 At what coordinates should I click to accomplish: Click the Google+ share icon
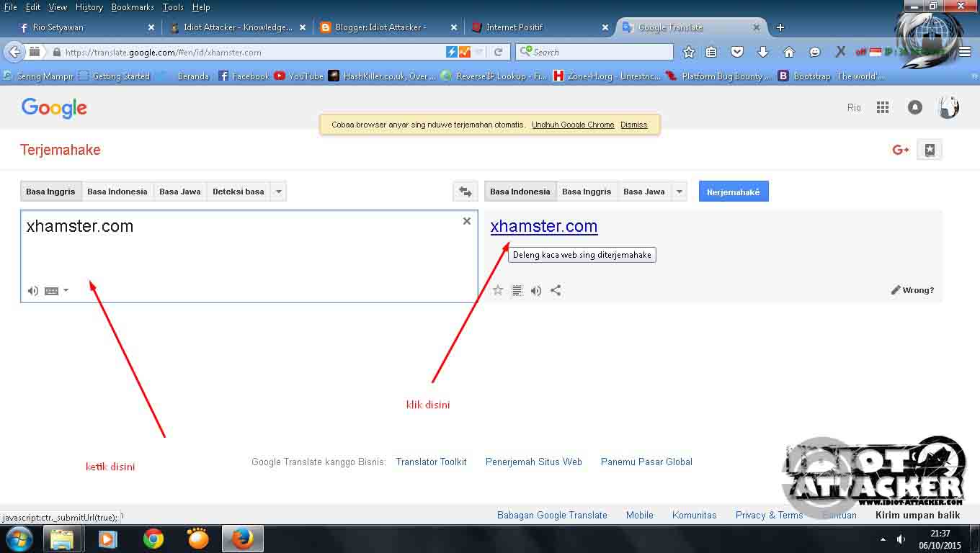[x=901, y=150]
